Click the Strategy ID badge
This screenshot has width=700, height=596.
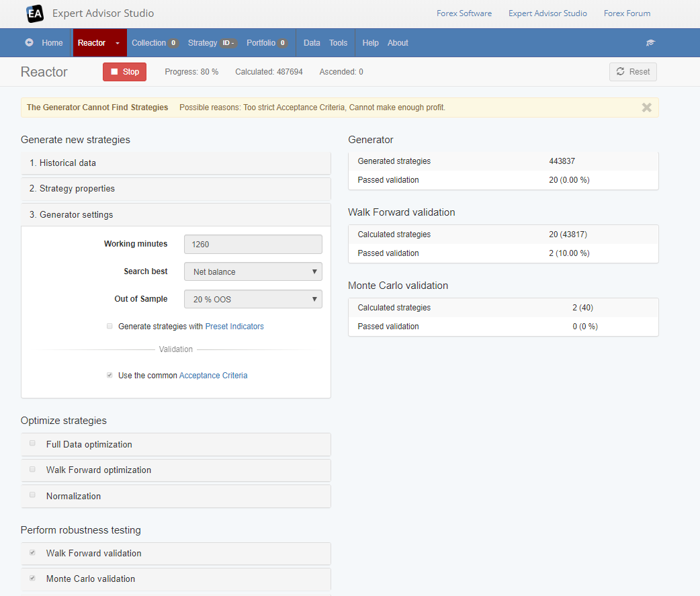click(x=228, y=43)
